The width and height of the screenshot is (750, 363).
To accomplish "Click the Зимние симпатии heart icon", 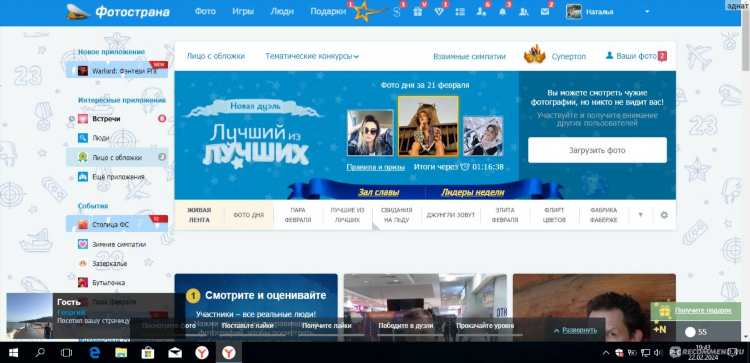I will click(83, 244).
